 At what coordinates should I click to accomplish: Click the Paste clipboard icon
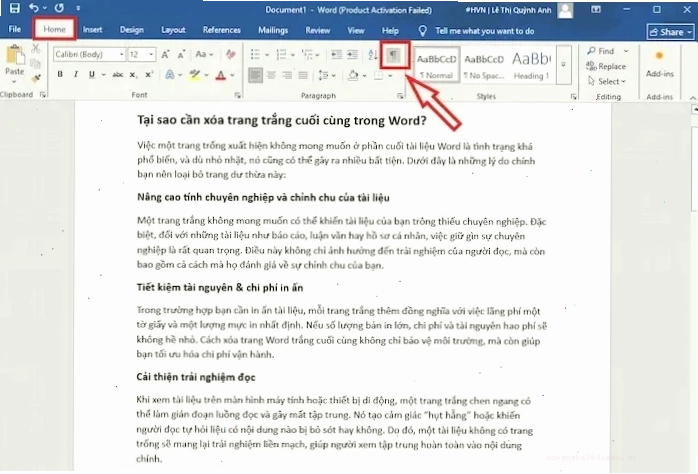pos(15,55)
